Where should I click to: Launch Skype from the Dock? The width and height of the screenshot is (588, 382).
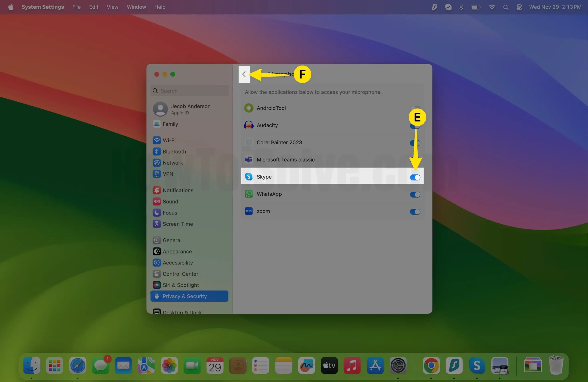477,365
